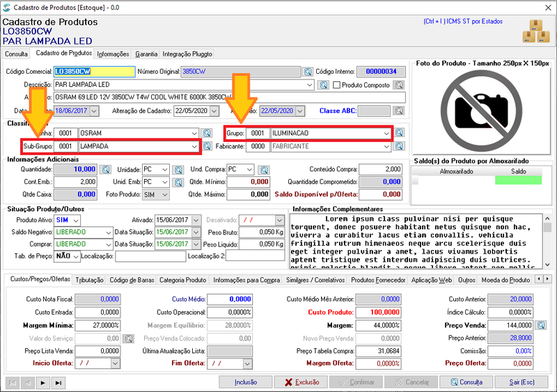Click lookup icon beside Preço Venda field
The height and width of the screenshot is (392, 557).
pyautogui.click(x=541, y=325)
